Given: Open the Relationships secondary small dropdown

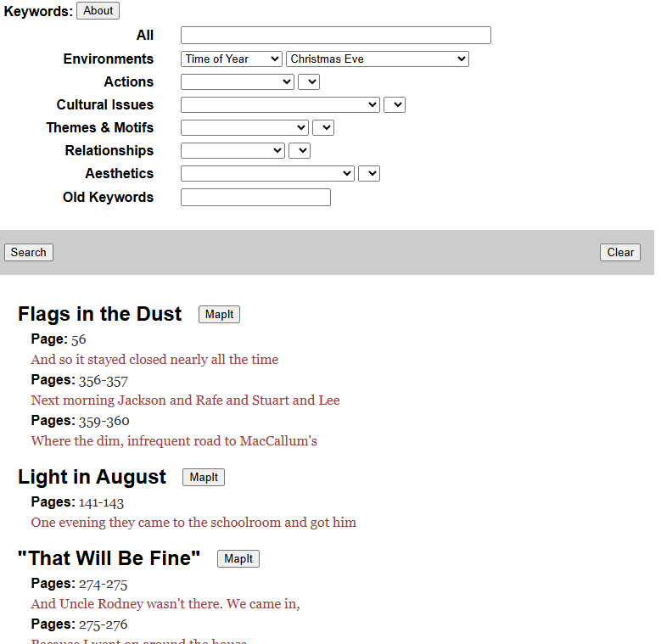Looking at the screenshot, I should (x=300, y=150).
